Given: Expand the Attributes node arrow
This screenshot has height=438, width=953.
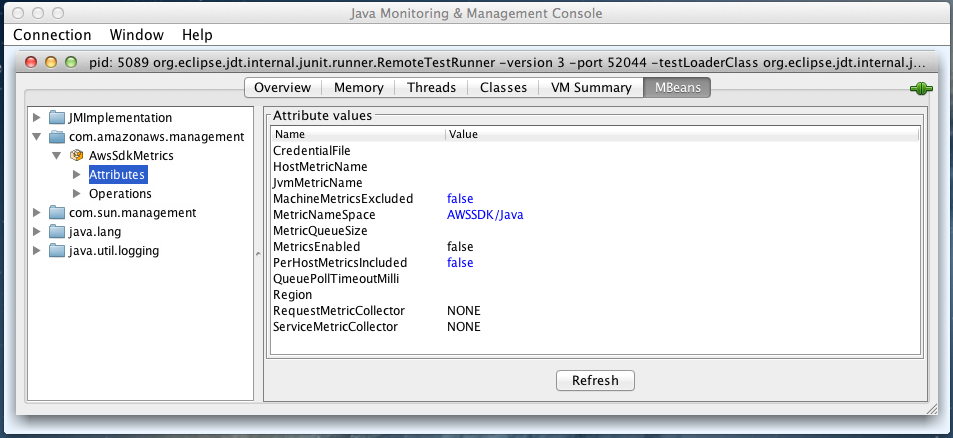Looking at the screenshot, I should [77, 175].
